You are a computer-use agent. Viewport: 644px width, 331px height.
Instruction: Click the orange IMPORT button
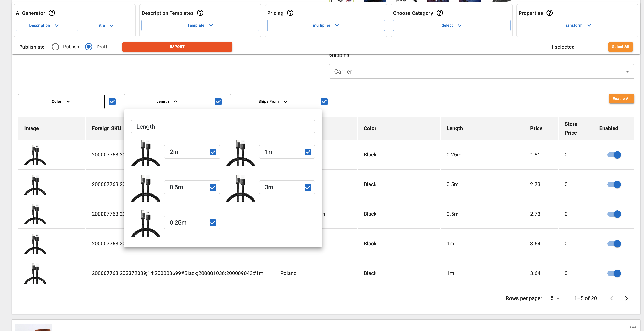point(177,47)
